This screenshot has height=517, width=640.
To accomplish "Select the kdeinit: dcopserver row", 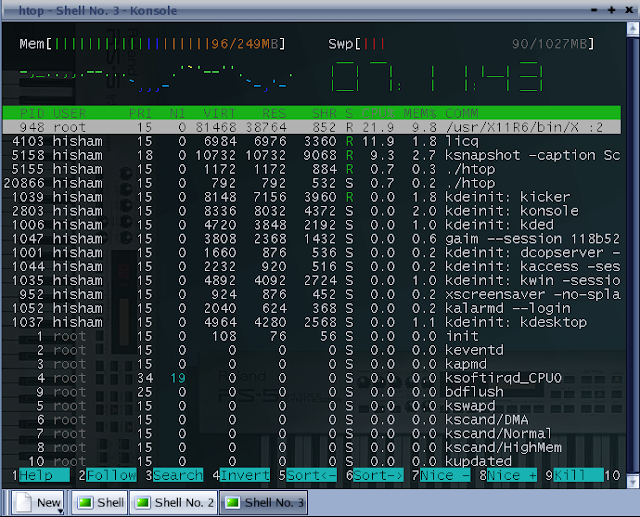I will tap(312, 252).
